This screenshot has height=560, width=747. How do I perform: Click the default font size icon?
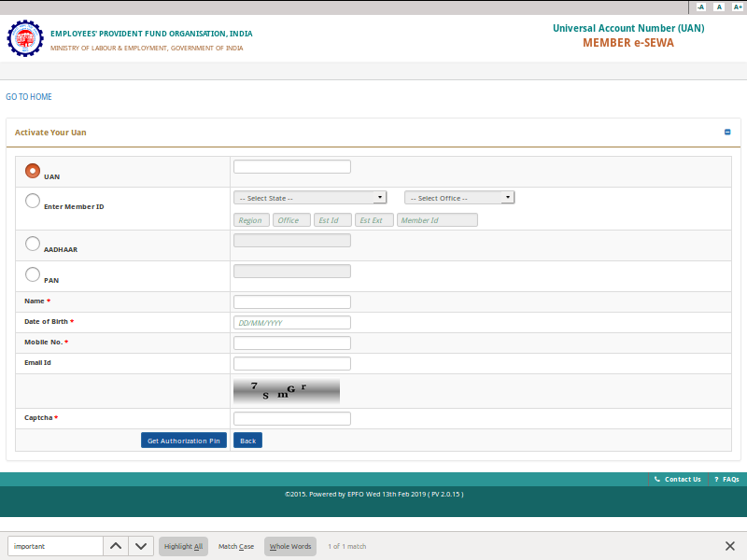coord(718,7)
